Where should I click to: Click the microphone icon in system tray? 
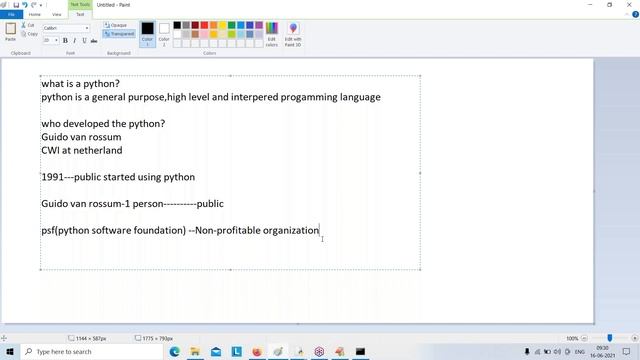[527, 351]
